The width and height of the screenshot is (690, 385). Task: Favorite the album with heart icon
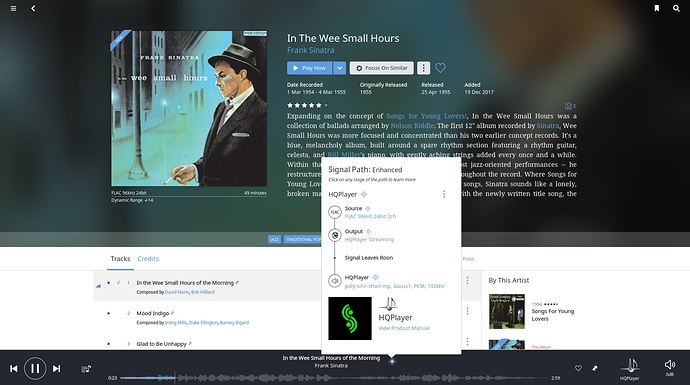(x=440, y=68)
